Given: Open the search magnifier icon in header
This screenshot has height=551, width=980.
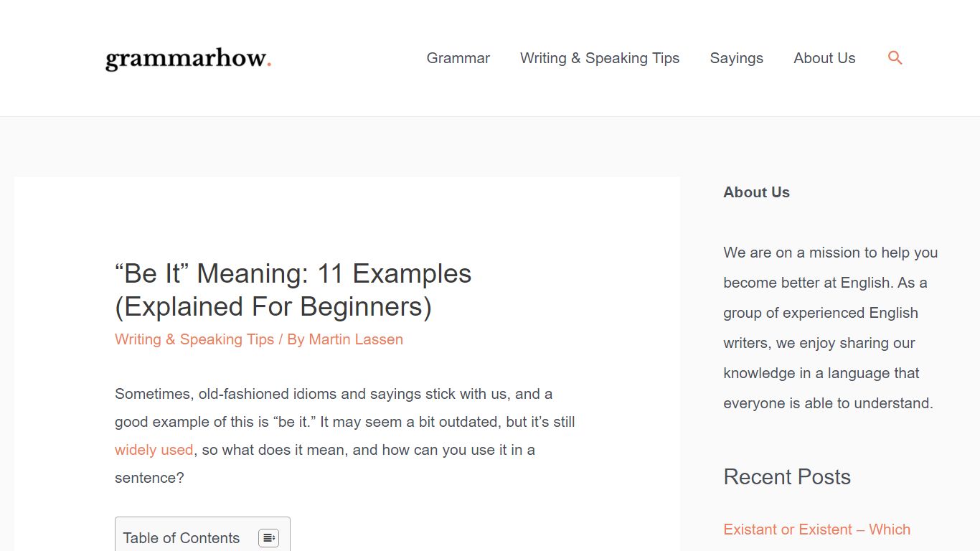Looking at the screenshot, I should coord(895,58).
